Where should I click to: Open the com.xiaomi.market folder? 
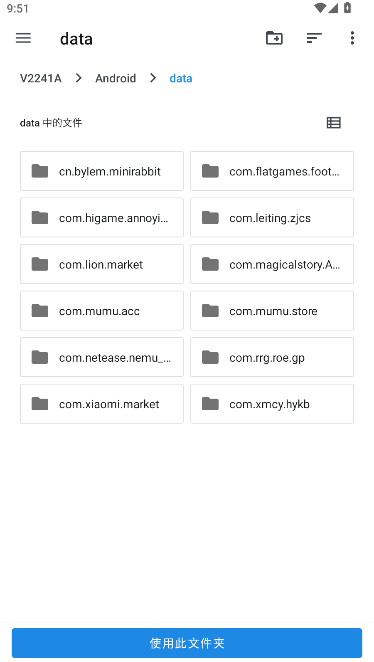click(102, 404)
